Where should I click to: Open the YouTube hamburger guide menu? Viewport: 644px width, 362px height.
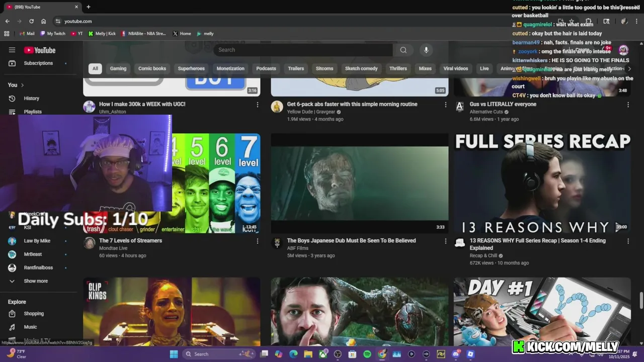click(12, 50)
